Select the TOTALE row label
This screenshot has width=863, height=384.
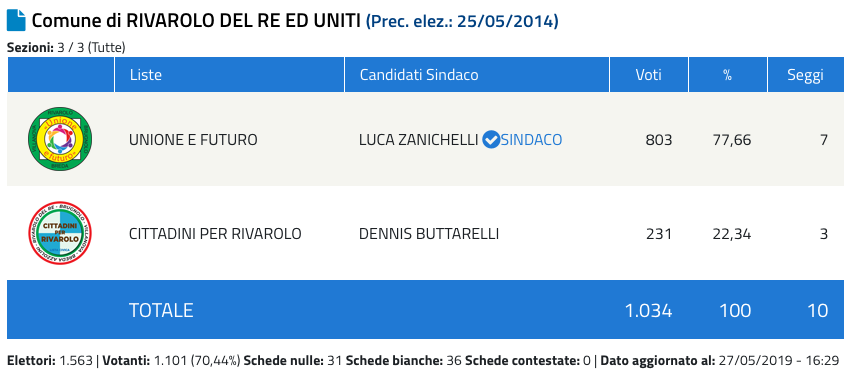pos(161,310)
